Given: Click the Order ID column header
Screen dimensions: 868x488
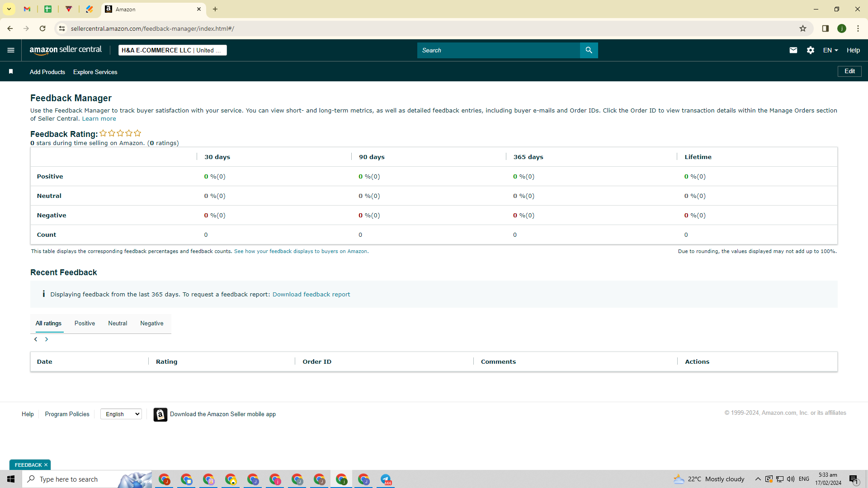Looking at the screenshot, I should click(x=317, y=362).
